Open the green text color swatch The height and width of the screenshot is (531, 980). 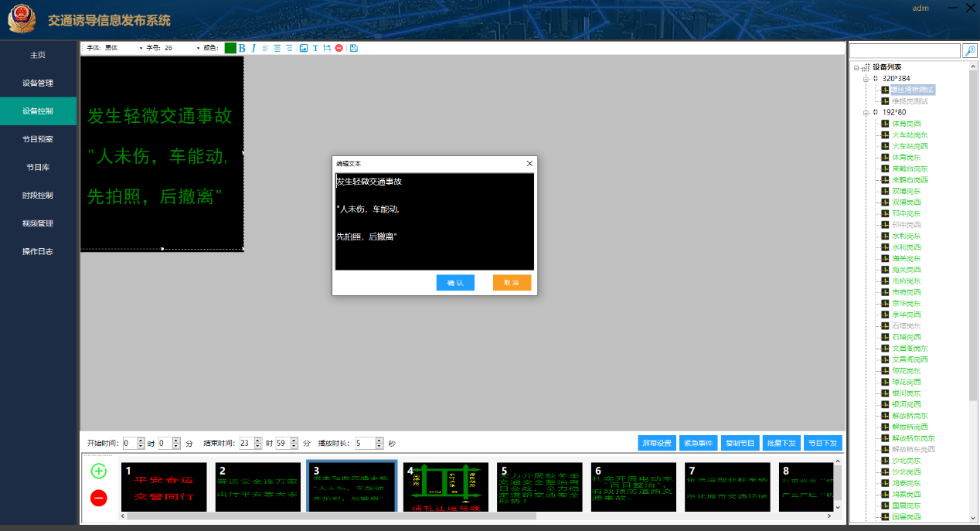[x=230, y=48]
